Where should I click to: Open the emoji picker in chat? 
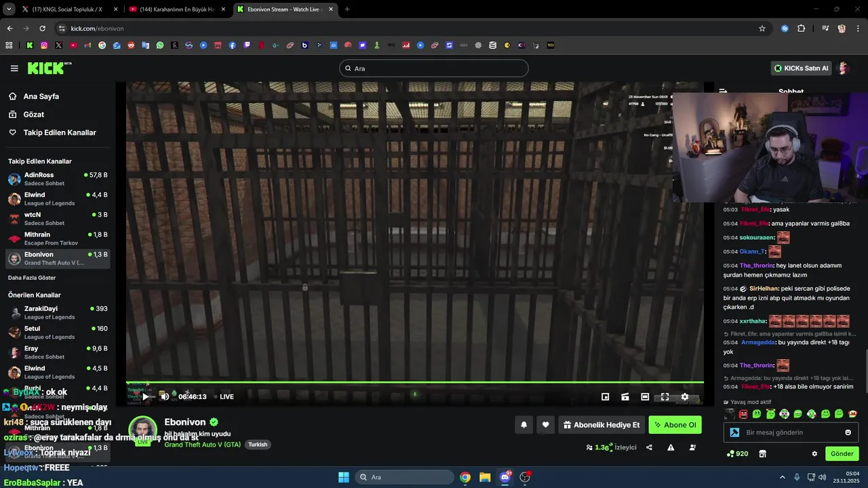[848, 432]
